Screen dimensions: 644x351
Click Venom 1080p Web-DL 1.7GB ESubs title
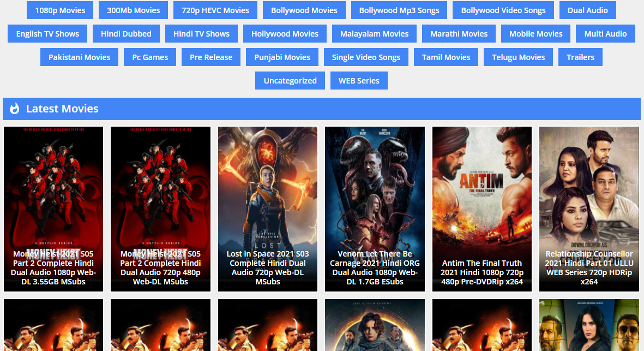(x=375, y=267)
